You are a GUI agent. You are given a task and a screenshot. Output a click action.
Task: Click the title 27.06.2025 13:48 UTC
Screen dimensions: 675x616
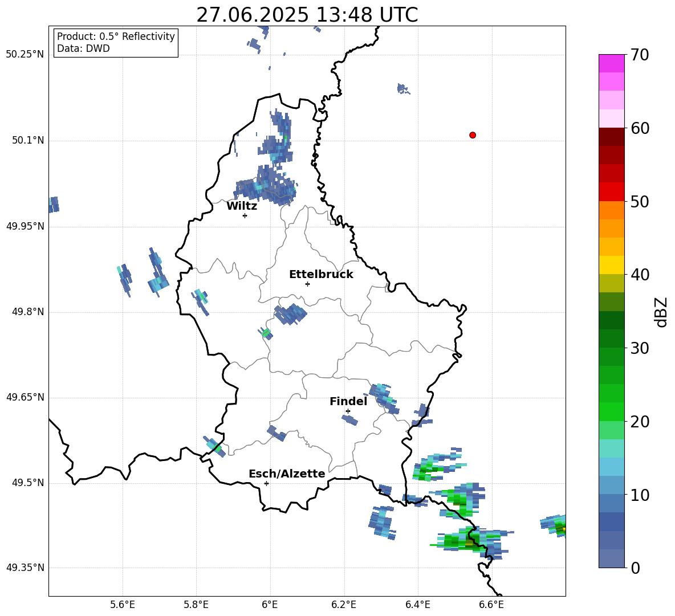pos(307,15)
